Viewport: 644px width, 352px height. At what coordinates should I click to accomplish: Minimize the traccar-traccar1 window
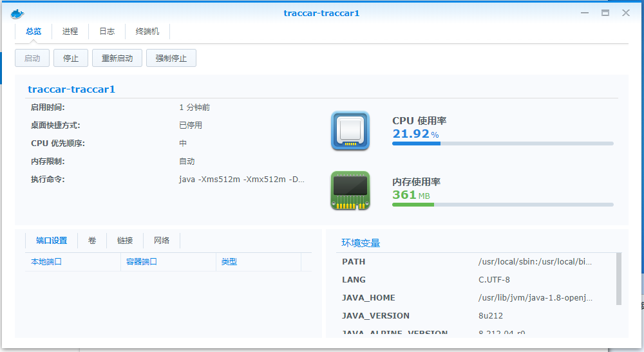[585, 13]
